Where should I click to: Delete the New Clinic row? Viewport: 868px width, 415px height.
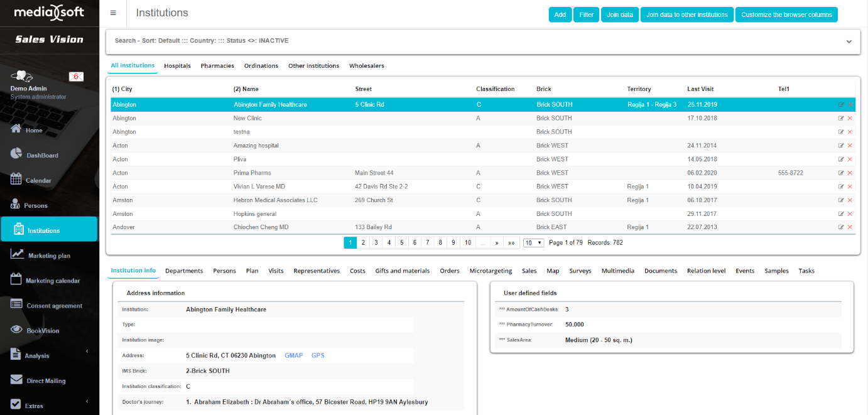[x=850, y=119]
